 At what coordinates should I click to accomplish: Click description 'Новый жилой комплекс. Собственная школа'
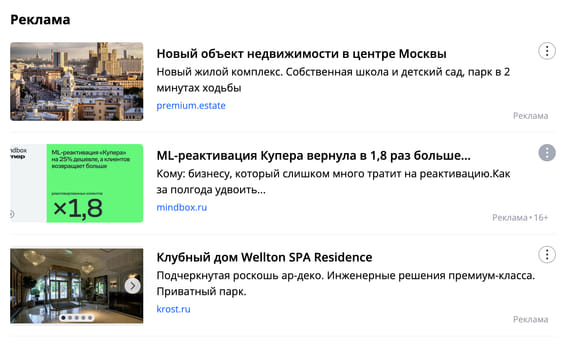click(333, 80)
